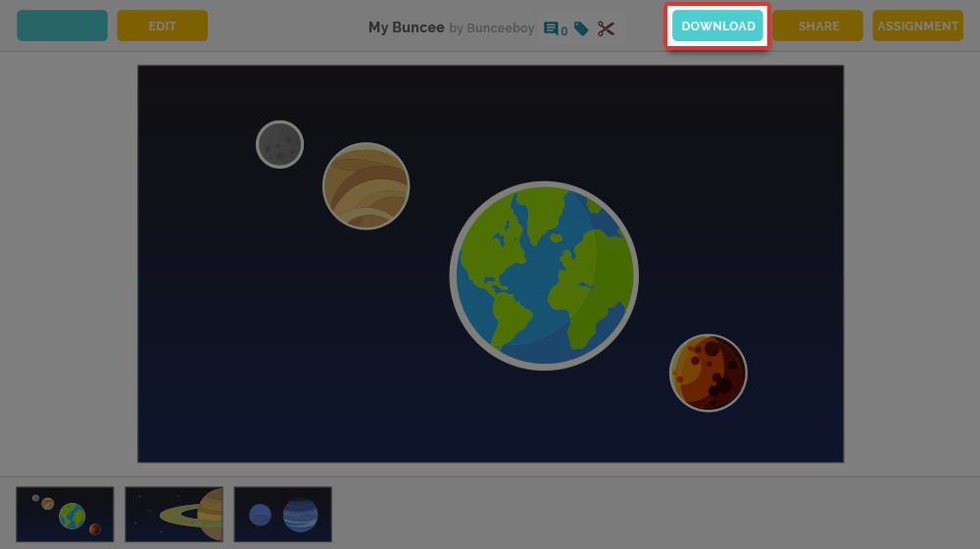Click the blank teal button beside EDIT
The width and height of the screenshot is (980, 549).
click(x=62, y=25)
